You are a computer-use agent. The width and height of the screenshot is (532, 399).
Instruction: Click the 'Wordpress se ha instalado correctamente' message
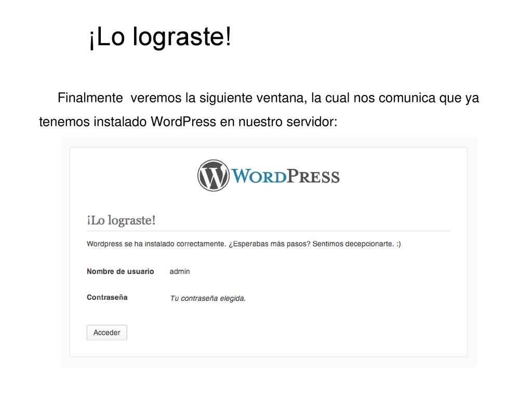[244, 244]
